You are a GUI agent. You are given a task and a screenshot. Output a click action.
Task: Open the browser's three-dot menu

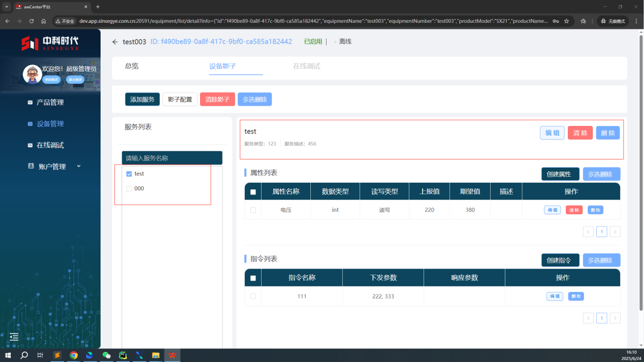[636, 21]
